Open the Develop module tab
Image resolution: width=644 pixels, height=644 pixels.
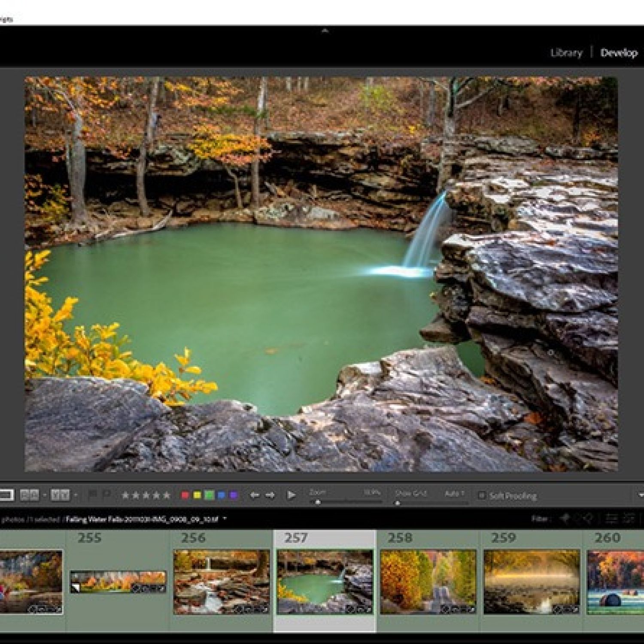[x=619, y=53]
